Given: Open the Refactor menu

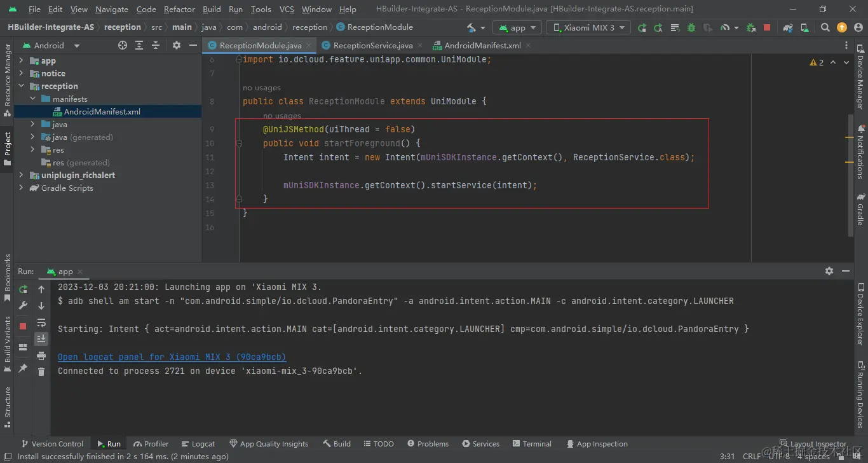Looking at the screenshot, I should (179, 9).
